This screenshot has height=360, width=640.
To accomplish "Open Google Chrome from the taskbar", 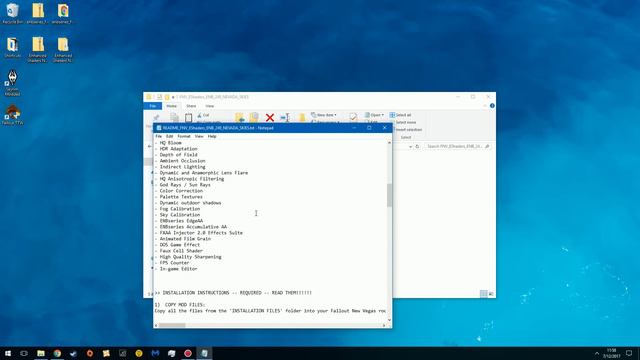I will (x=57, y=353).
